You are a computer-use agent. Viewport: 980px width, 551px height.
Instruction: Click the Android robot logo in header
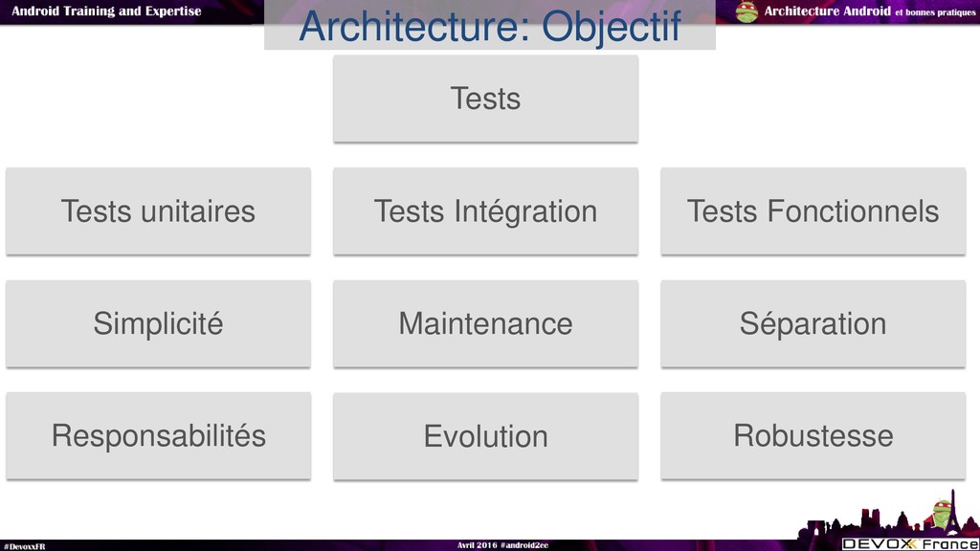pyautogui.click(x=746, y=11)
